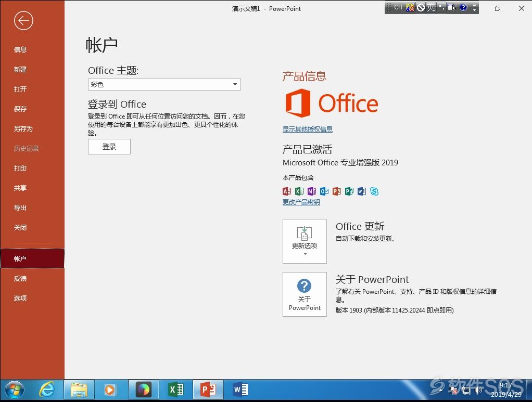
Task: Click the back arrow to return to presentation
Action: 23,21
